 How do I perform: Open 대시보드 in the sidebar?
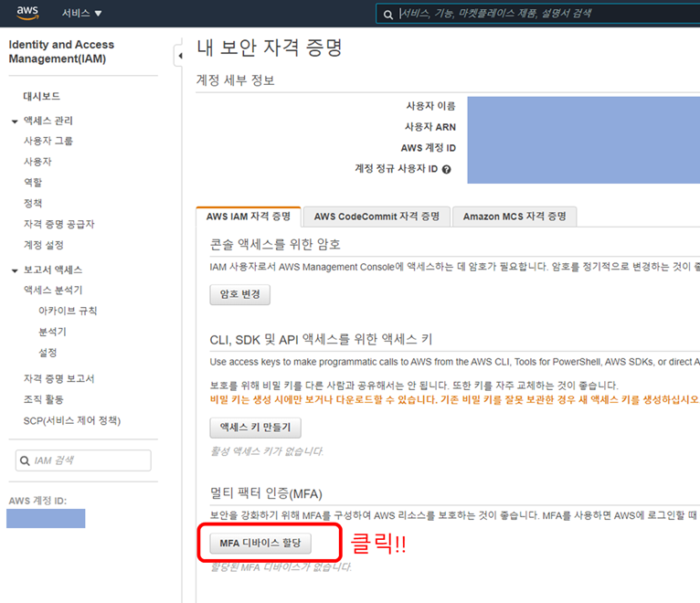click(x=41, y=96)
